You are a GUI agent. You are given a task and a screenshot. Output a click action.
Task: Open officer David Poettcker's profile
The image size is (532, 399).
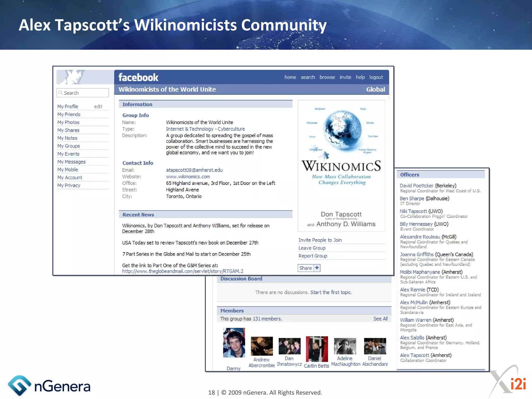(x=417, y=186)
